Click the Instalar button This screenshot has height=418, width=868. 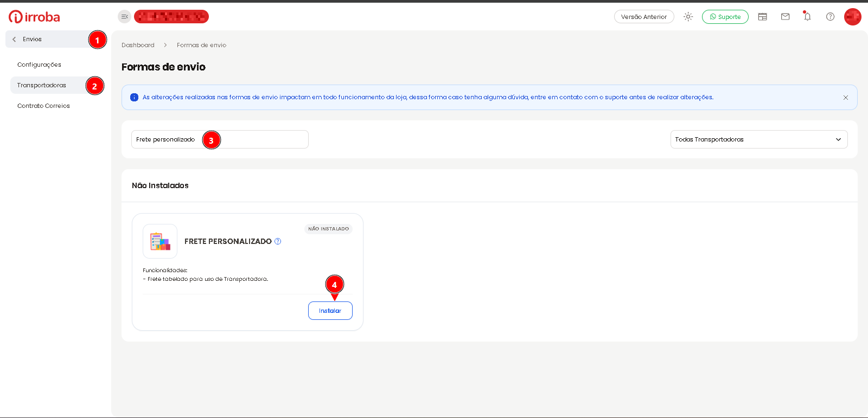pos(330,311)
